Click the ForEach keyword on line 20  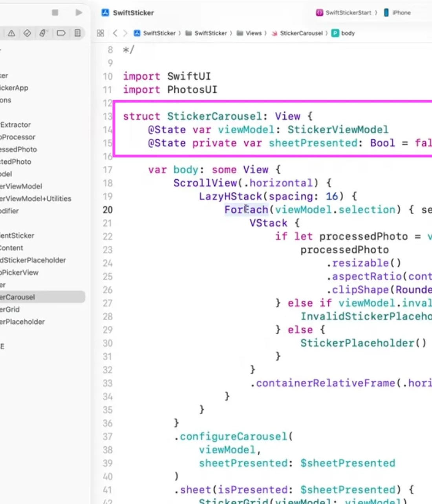click(246, 210)
